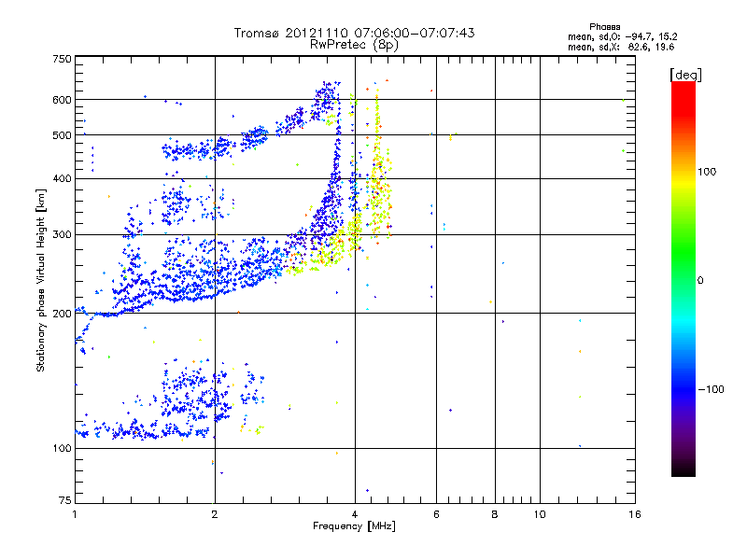Viewport: 747px width, 560px height.
Task: Click the colorbar '100' tick label
Action: point(707,172)
